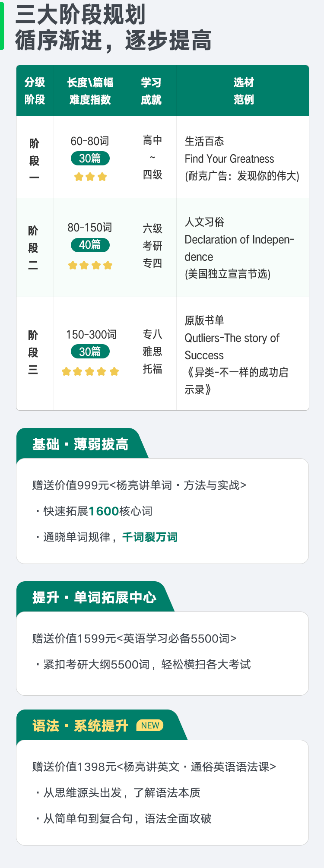Click the five-star rating for stage three
This screenshot has height=868, width=324.
90,371
